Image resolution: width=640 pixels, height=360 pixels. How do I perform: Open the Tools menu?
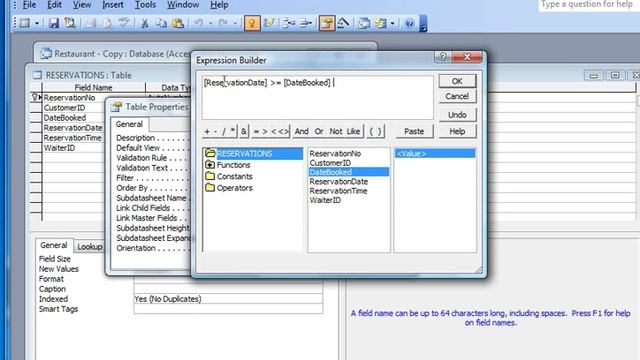coord(145,5)
